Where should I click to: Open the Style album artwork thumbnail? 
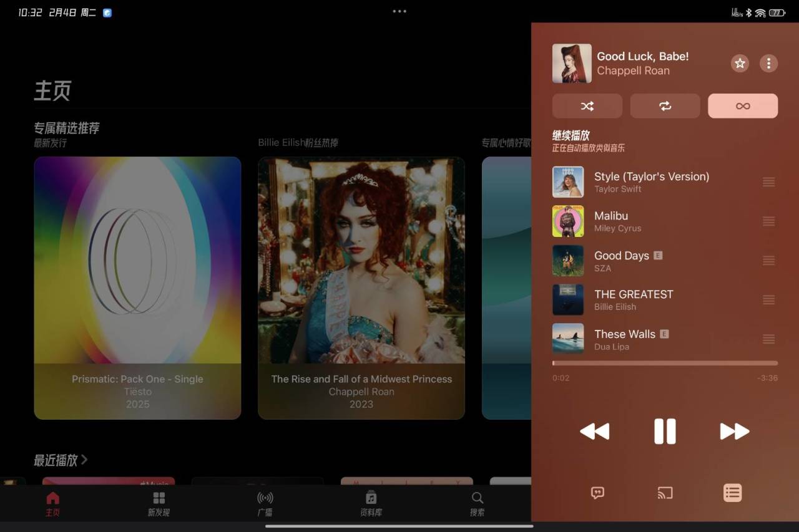tap(568, 182)
